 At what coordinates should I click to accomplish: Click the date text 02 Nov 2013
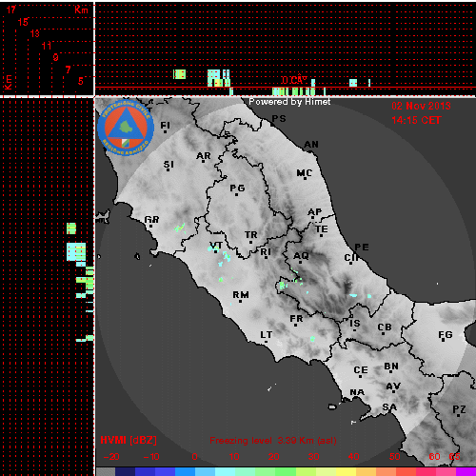(x=421, y=106)
